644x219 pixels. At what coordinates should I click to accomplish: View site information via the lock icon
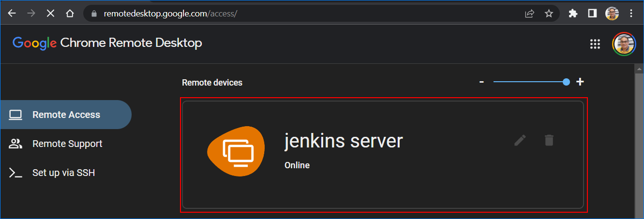coord(94,14)
